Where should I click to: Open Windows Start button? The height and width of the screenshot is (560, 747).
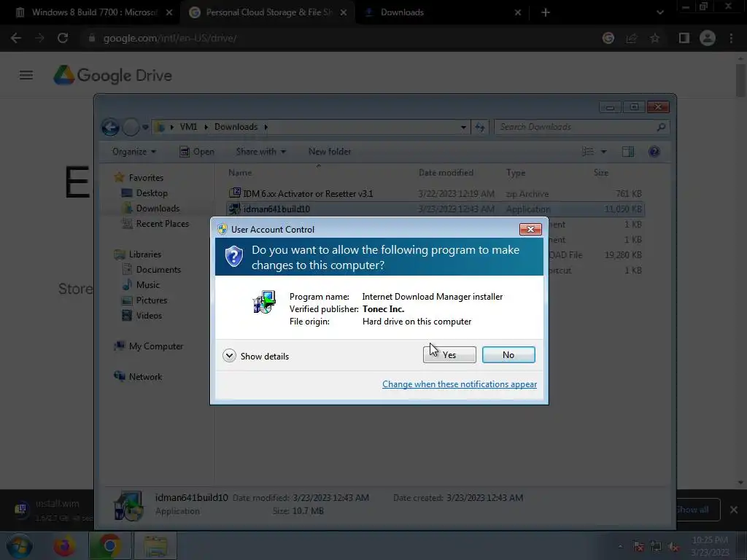pyautogui.click(x=19, y=545)
